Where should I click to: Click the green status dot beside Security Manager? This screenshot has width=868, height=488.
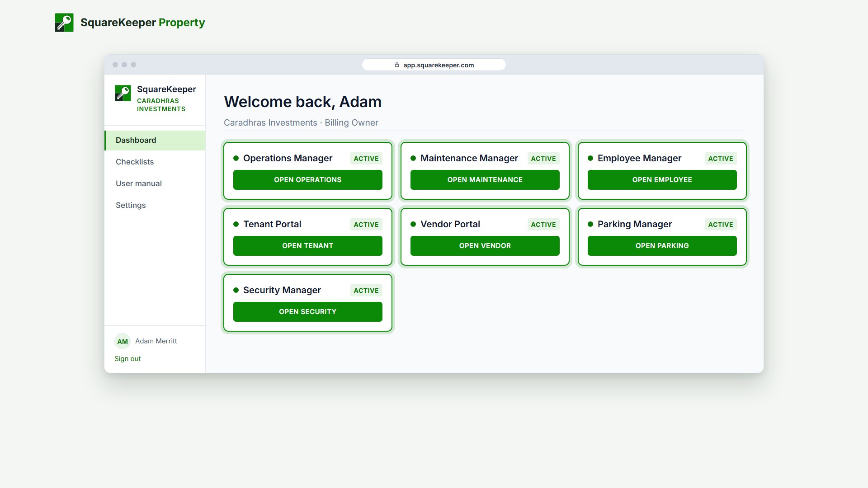(236, 290)
